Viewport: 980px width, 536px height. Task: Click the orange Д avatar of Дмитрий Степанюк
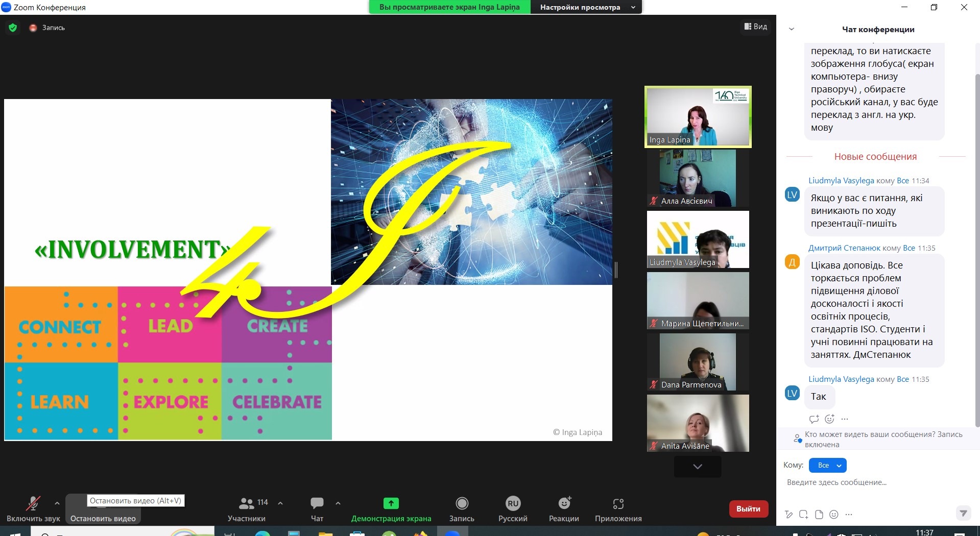pos(792,262)
